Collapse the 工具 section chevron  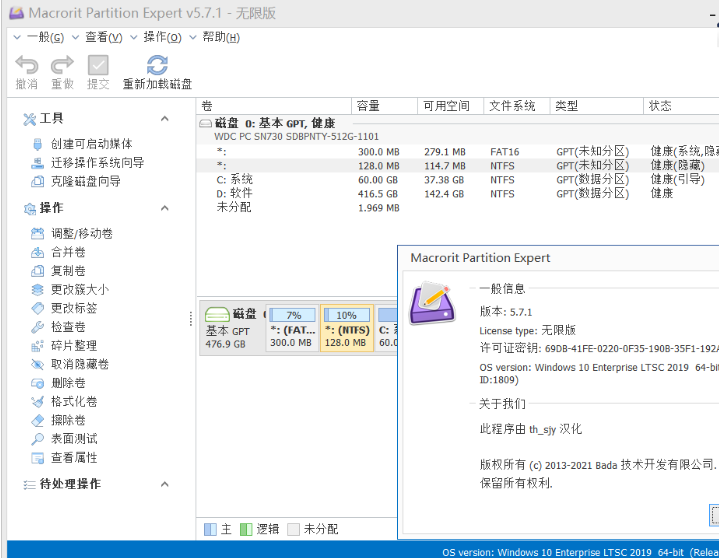pyautogui.click(x=165, y=119)
